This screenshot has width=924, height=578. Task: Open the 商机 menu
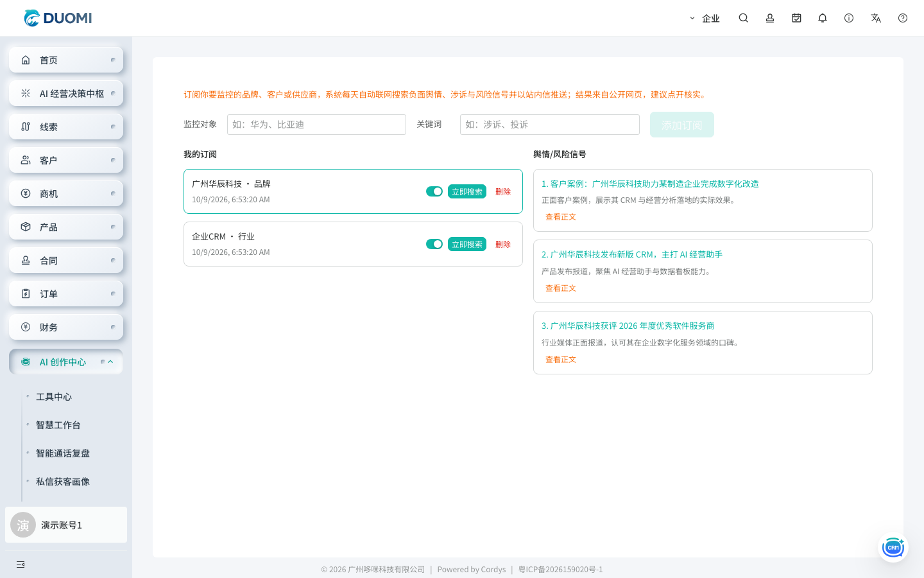[x=66, y=193]
